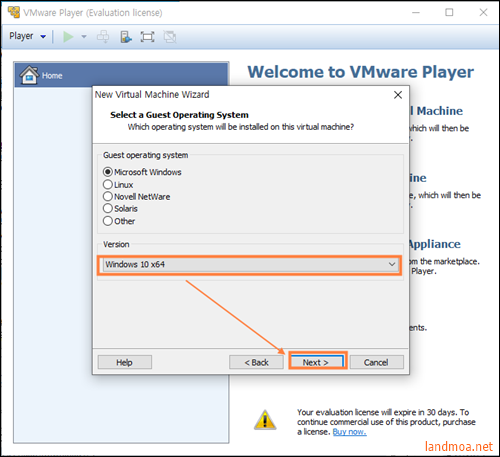Select the Other guest OS option
500x457 pixels.
pos(119,221)
